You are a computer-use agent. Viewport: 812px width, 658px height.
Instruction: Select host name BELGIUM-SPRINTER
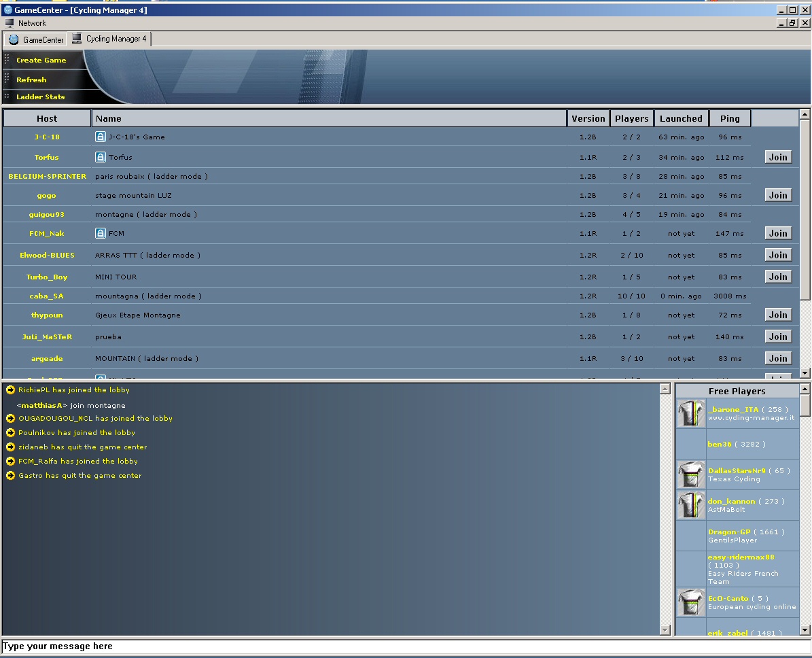[47, 176]
